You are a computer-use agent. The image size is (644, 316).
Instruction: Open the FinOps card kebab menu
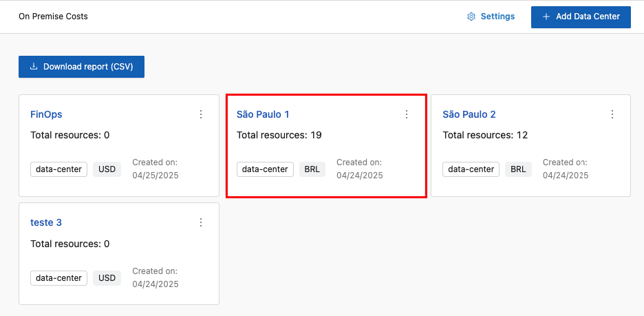tap(201, 114)
